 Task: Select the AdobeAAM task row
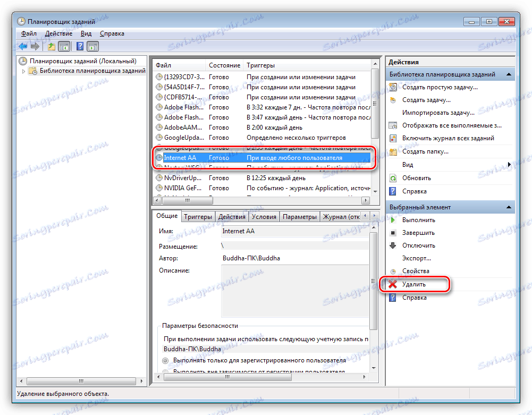[263, 128]
